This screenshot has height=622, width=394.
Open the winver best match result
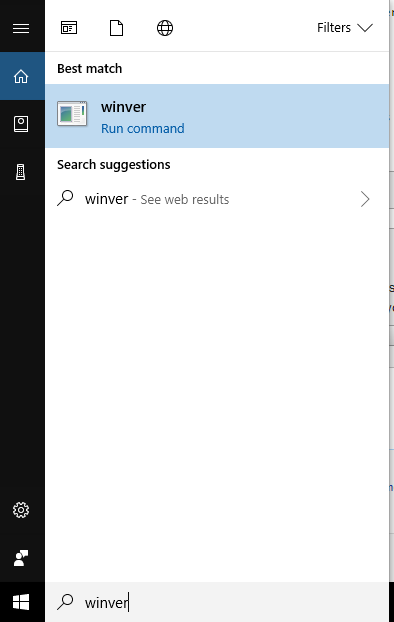217,116
